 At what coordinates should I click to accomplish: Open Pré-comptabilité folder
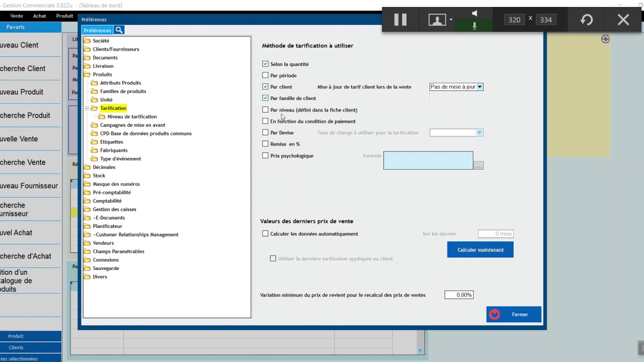coord(112,193)
